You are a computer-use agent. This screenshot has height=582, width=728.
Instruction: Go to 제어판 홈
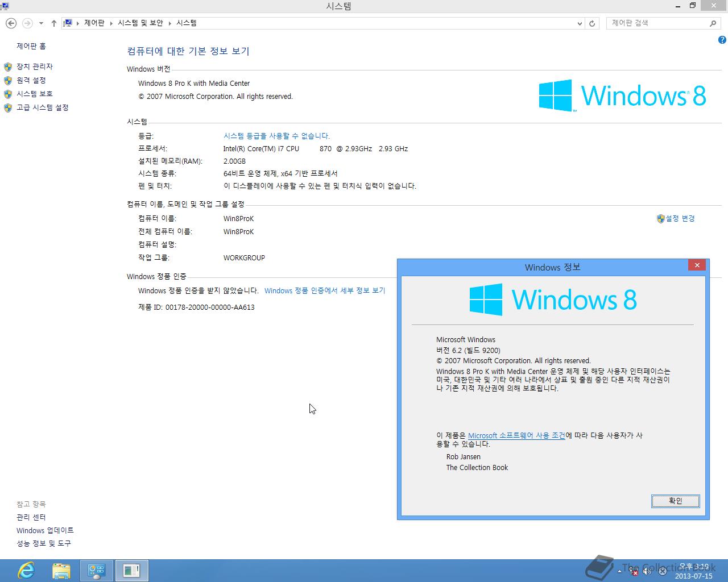click(31, 46)
